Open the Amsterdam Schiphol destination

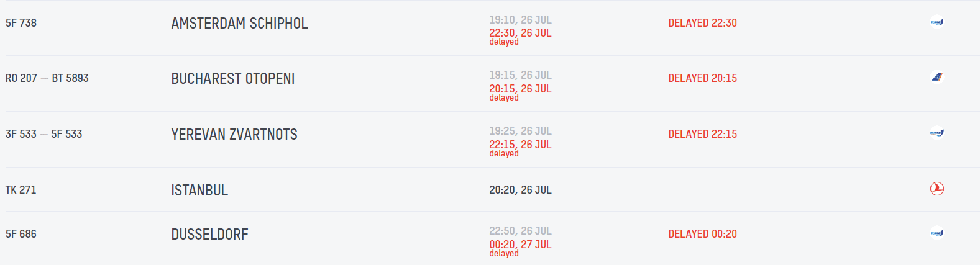coord(239,24)
